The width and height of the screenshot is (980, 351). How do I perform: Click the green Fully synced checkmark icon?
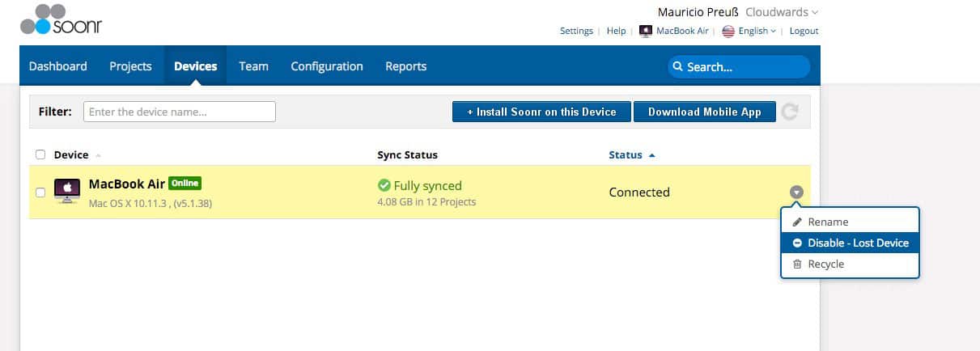(384, 185)
